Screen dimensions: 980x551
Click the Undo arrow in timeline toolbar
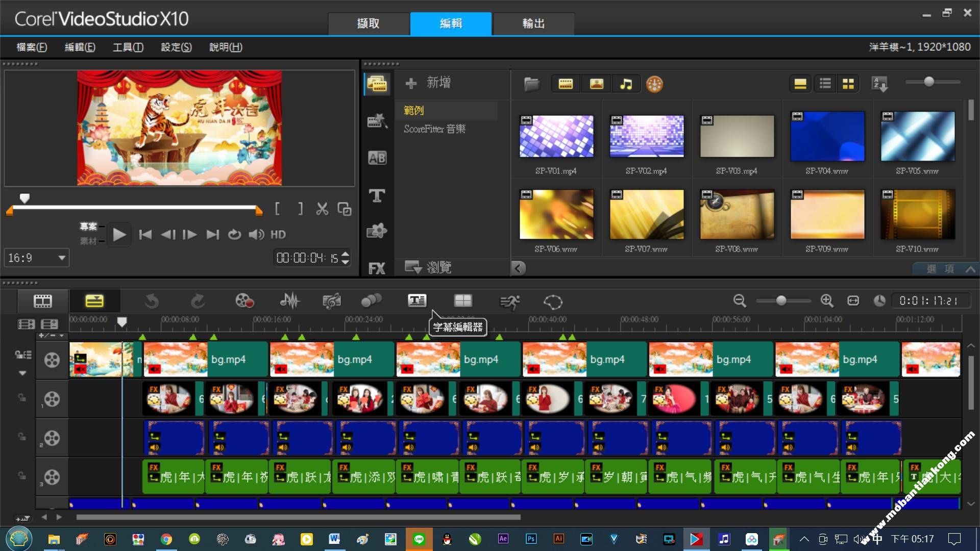pyautogui.click(x=152, y=301)
